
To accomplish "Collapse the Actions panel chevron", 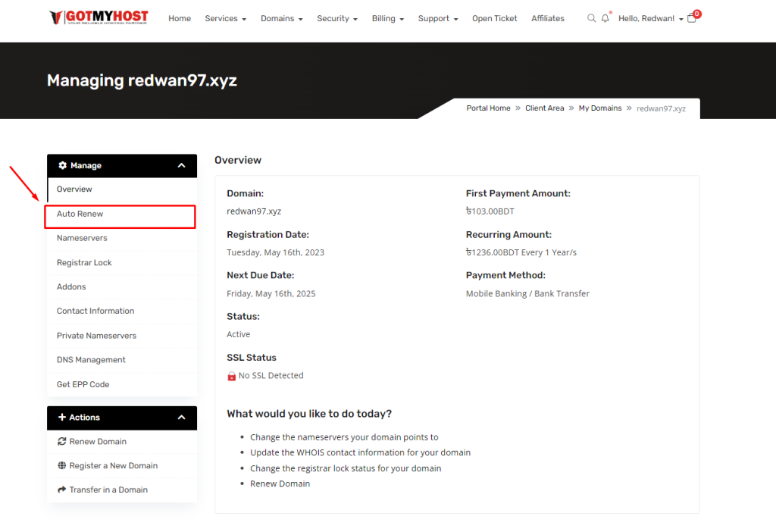I will [181, 418].
